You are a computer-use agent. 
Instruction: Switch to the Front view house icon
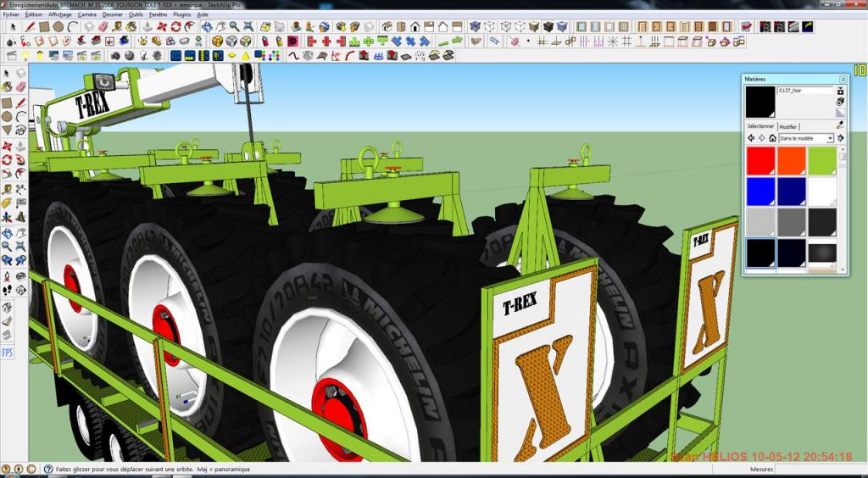[x=415, y=26]
